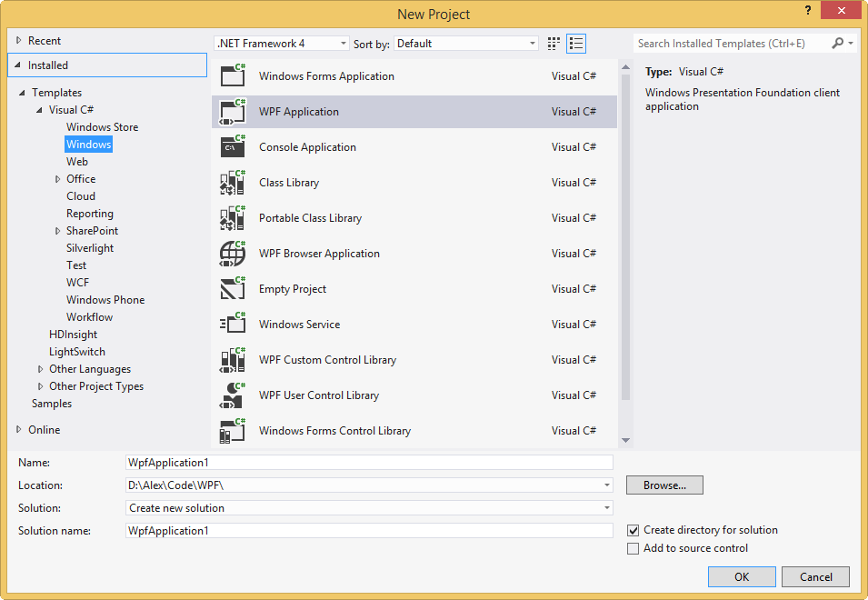The width and height of the screenshot is (868, 600).
Task: Click the WPF Custom Control Library icon
Action: [x=233, y=360]
